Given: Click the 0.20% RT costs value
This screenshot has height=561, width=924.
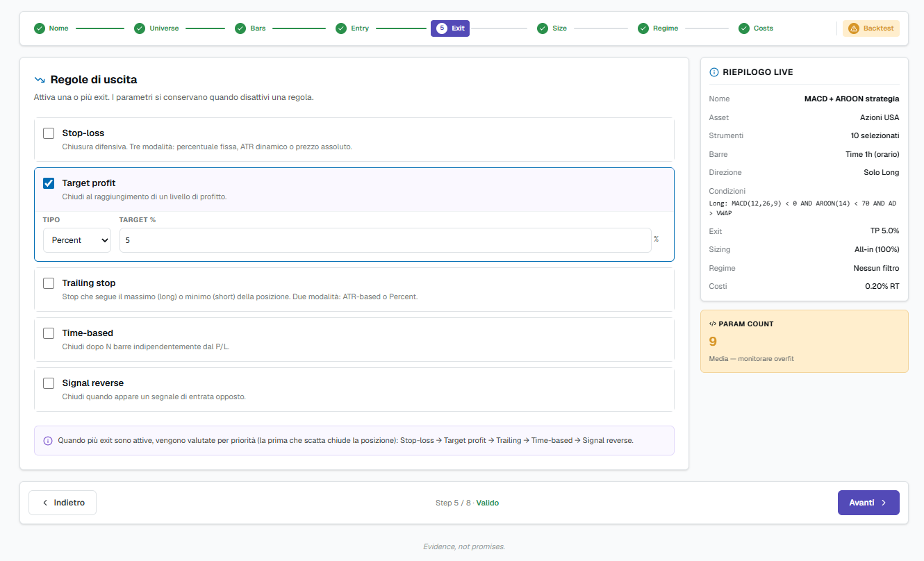Looking at the screenshot, I should coord(882,286).
